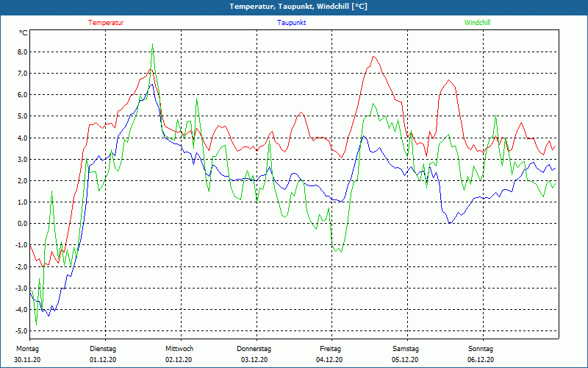
Task: Click the date '30.11.20'
Action: coord(27,360)
